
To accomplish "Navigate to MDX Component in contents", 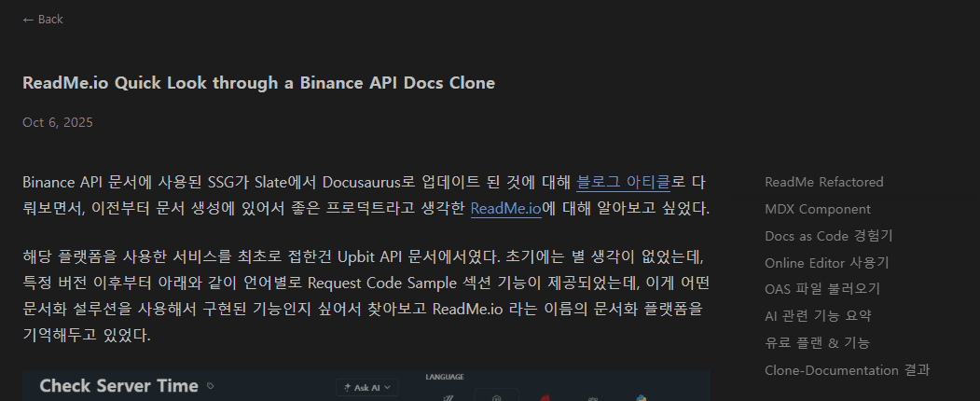I will tap(817, 209).
